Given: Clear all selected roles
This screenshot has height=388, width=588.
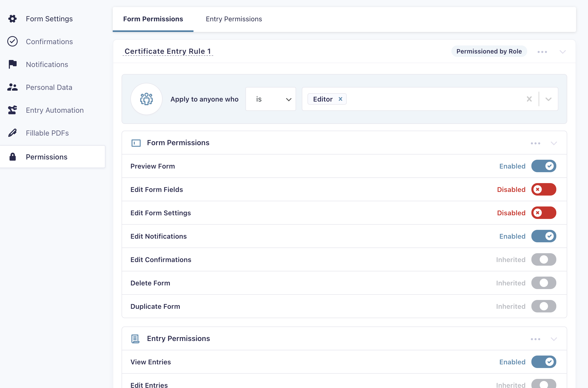Looking at the screenshot, I should (x=529, y=99).
